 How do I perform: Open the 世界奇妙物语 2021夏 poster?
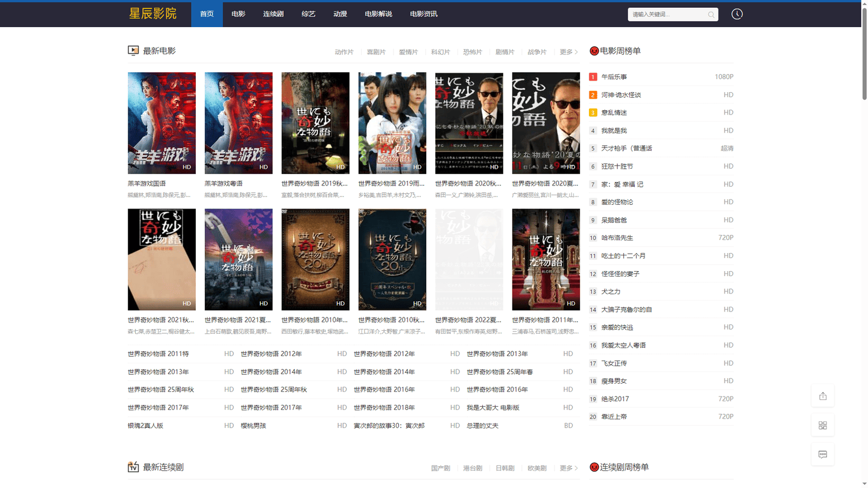(239, 260)
